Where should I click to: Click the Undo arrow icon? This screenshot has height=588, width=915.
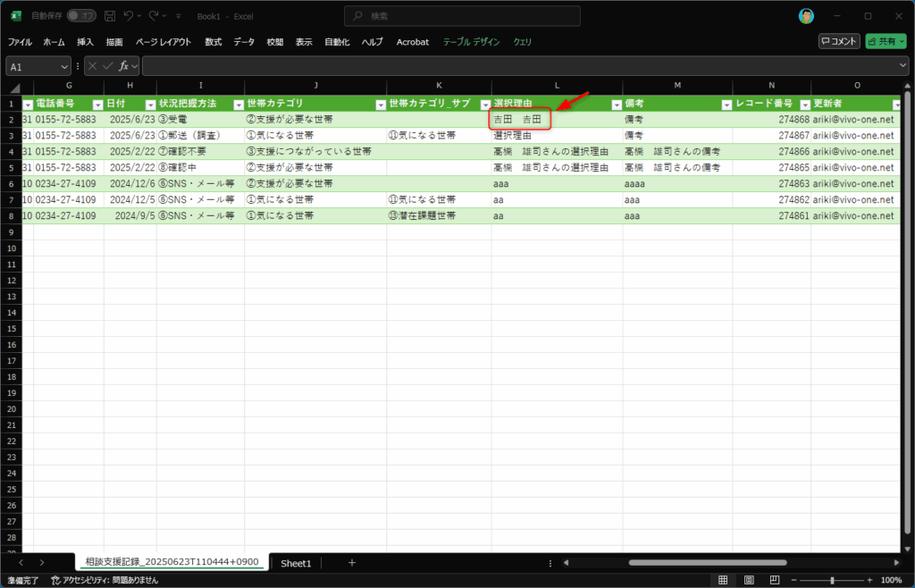coord(130,16)
